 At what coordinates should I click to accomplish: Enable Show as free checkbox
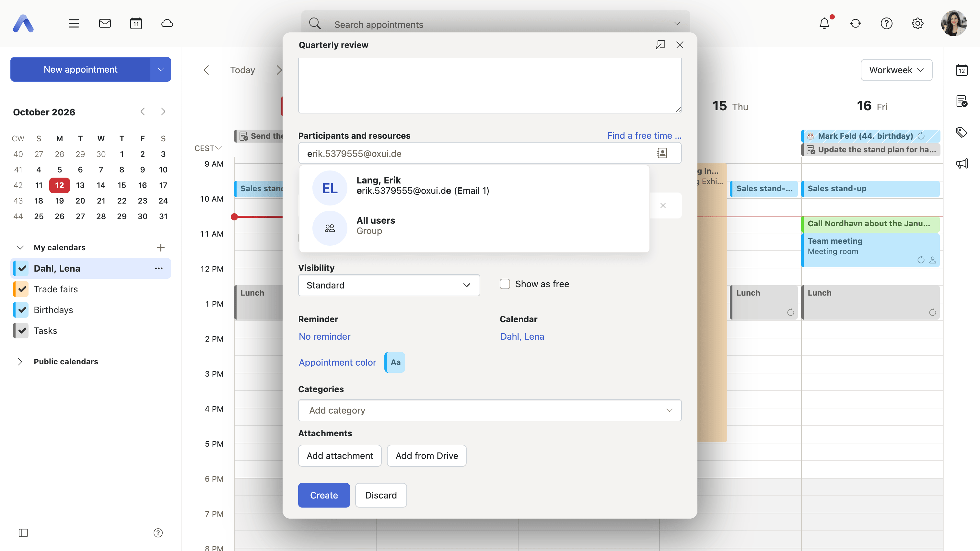coord(505,284)
